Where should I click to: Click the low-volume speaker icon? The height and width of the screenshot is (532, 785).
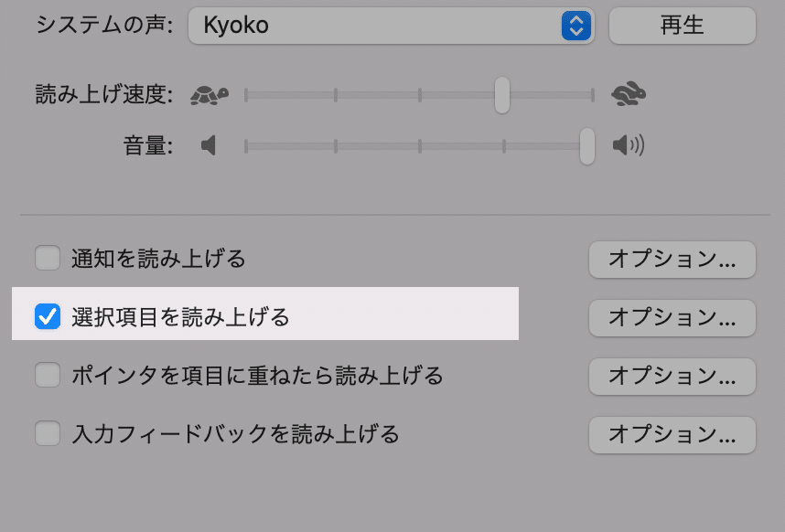[209, 145]
